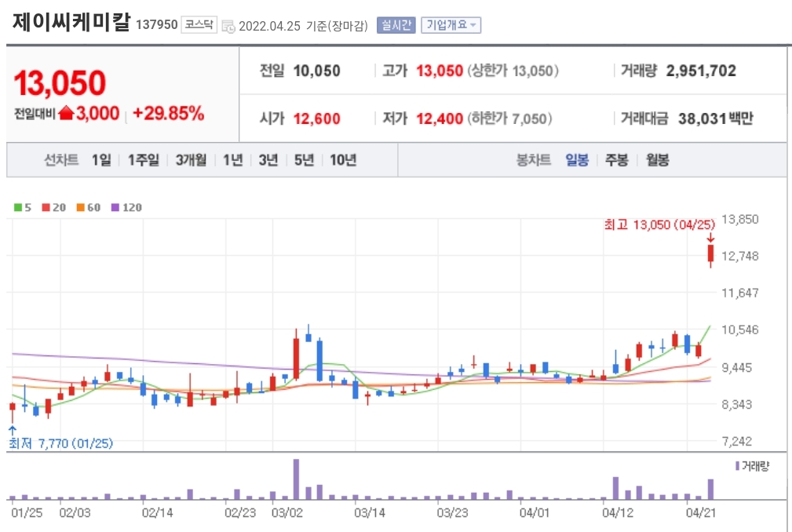The width and height of the screenshot is (792, 532).
Task: Click the 상한가 13,050 text
Action: click(513, 71)
